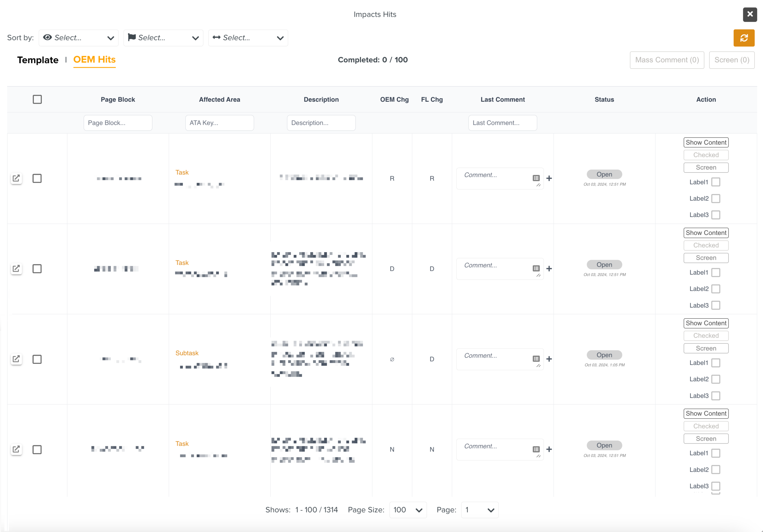Expand the flag icon sort dropdown
This screenshot has width=763, height=532.
click(x=163, y=38)
